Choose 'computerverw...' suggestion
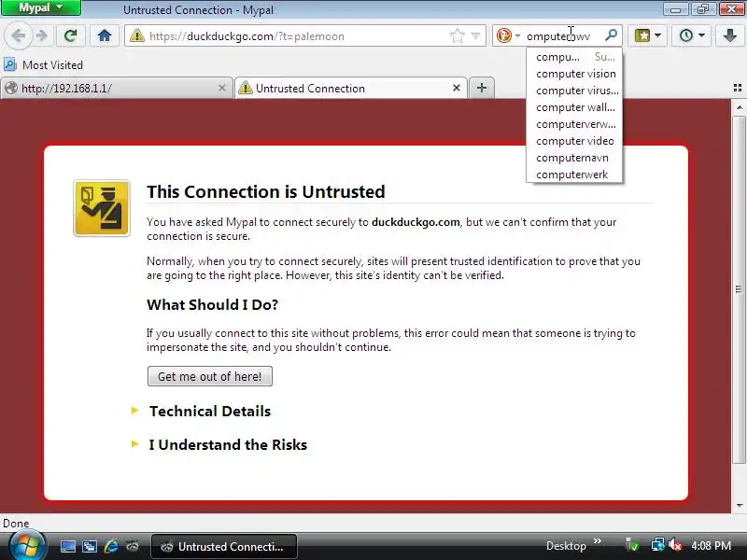This screenshot has height=560, width=747. coord(574,124)
